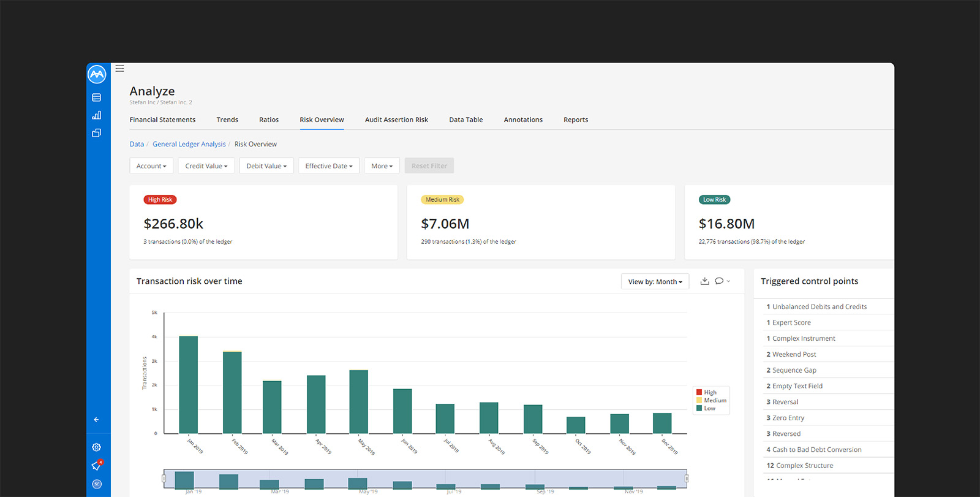Click the Medium yellow legend swatch
Screen dimensions: 980x497
[699, 400]
